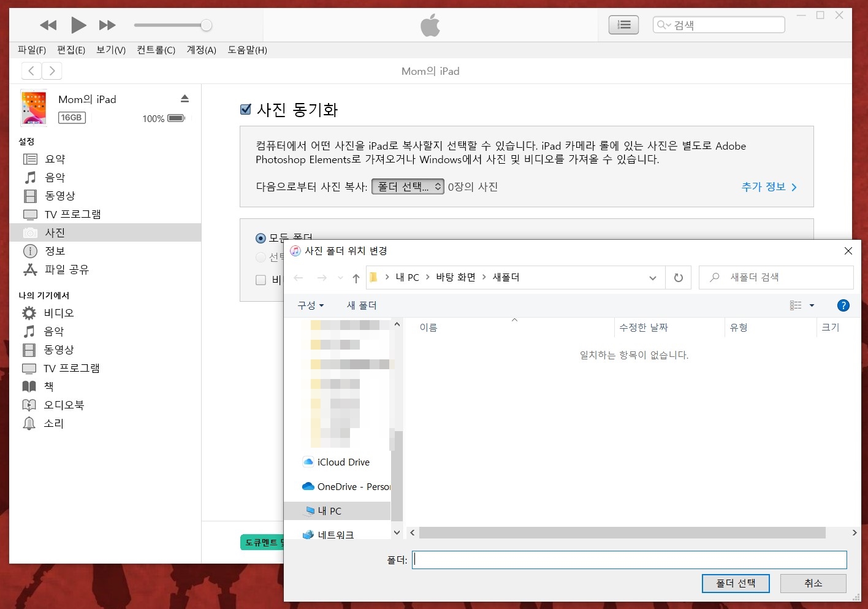
Task: Open 오디오북 under 나의 기기에서
Action: [x=105, y=405]
